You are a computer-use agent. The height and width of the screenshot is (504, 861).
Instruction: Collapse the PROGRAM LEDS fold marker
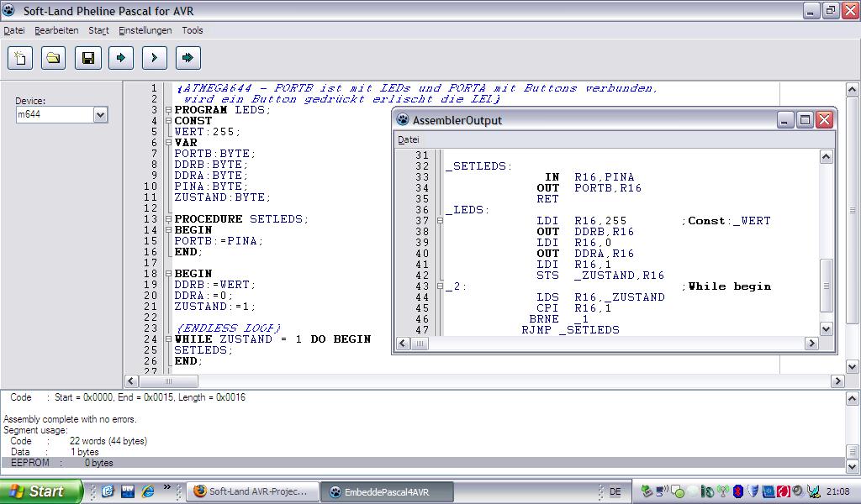[168, 110]
